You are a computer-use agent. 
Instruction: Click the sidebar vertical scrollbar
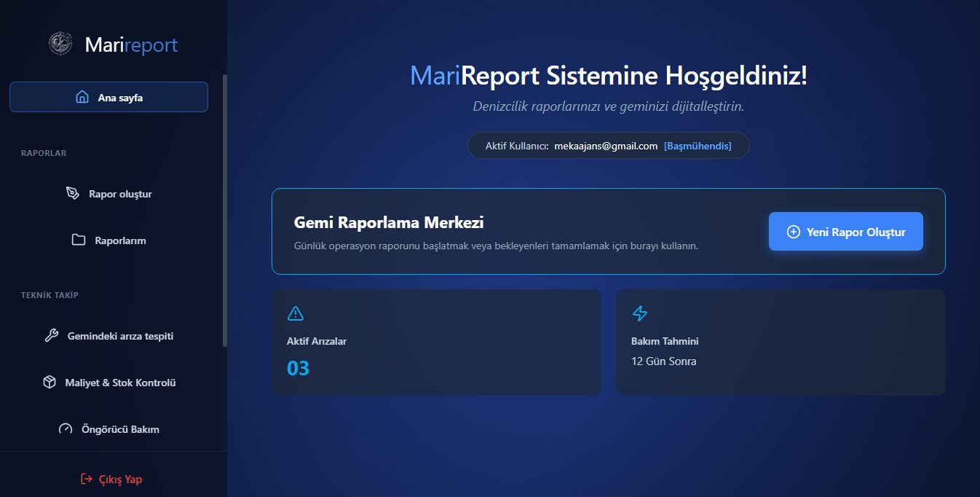tap(225, 210)
